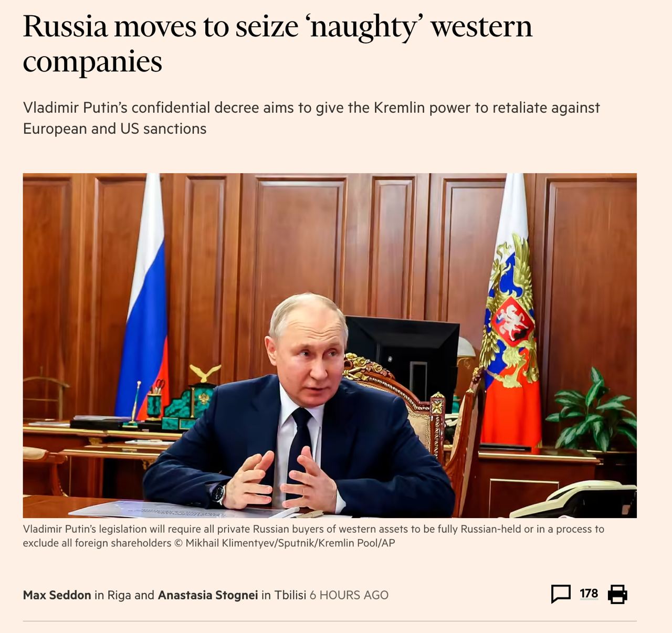Viewport: 672px width, 633px height.
Task: Click the Mikhail Klimentyev photo credit text
Action: click(284, 543)
